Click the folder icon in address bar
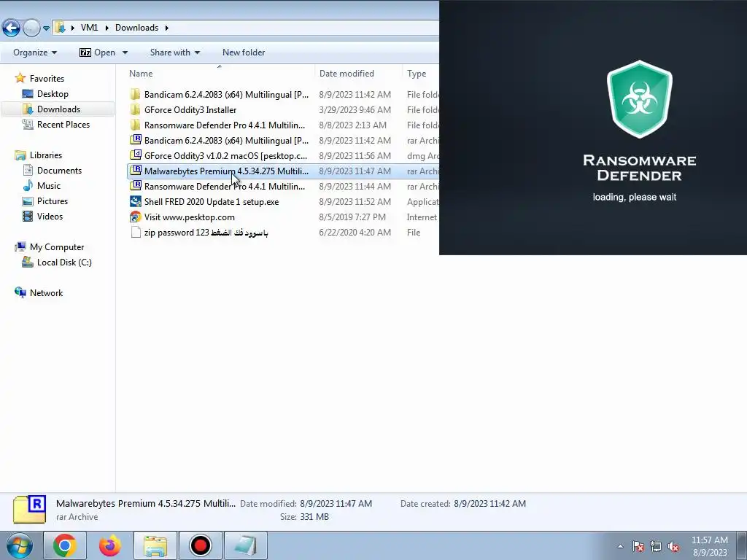This screenshot has width=747, height=560. coord(60,28)
